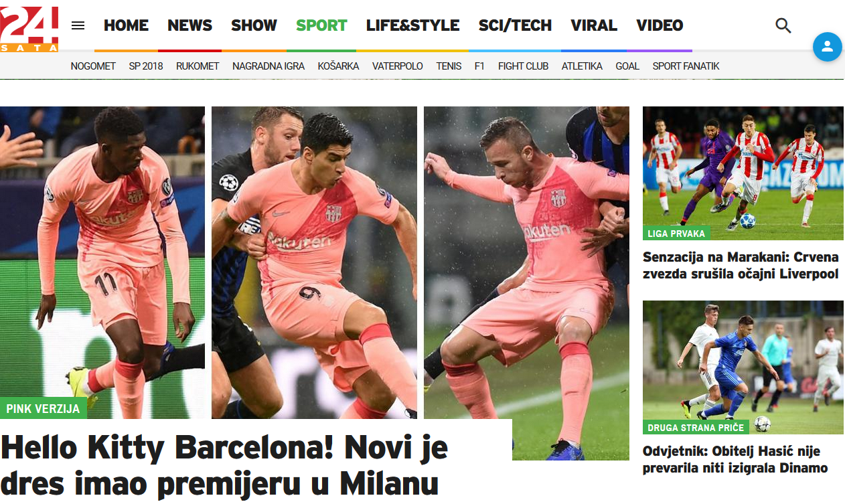Screen dimensions: 845x504
Task: Open the SP 2018 subcategory
Action: click(146, 66)
